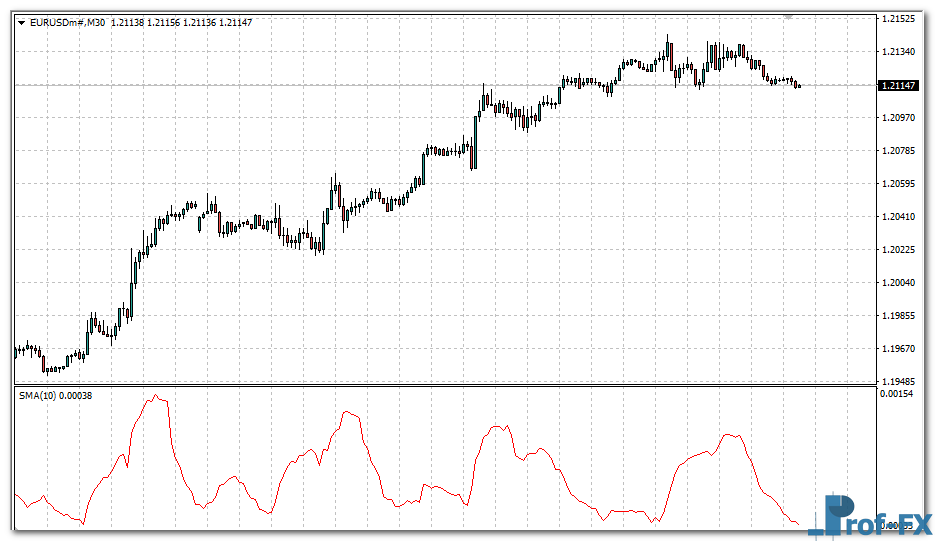The height and width of the screenshot is (541, 935).
Task: Click the chart shift marker on top edge
Action: pyautogui.click(x=788, y=16)
